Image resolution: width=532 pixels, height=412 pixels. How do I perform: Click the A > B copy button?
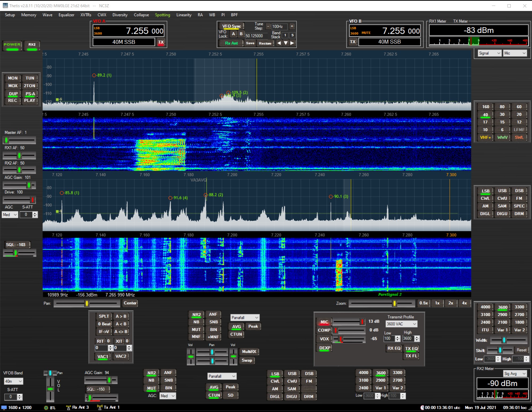click(x=121, y=316)
